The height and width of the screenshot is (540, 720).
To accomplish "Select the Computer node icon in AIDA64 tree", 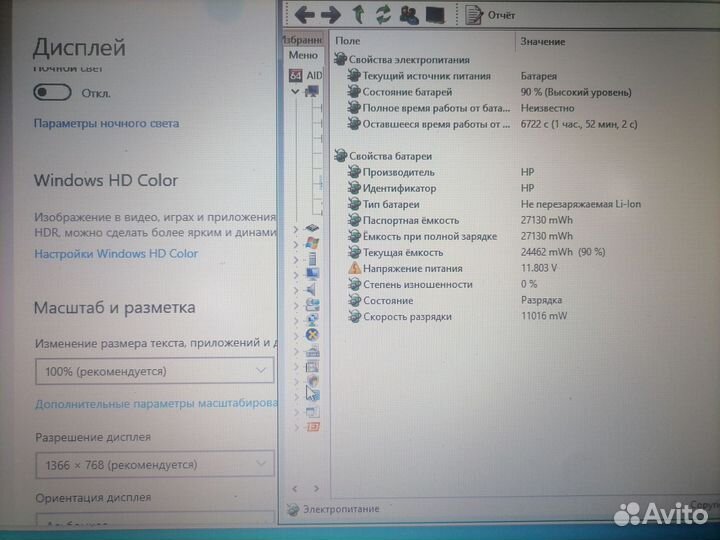I will 312,91.
